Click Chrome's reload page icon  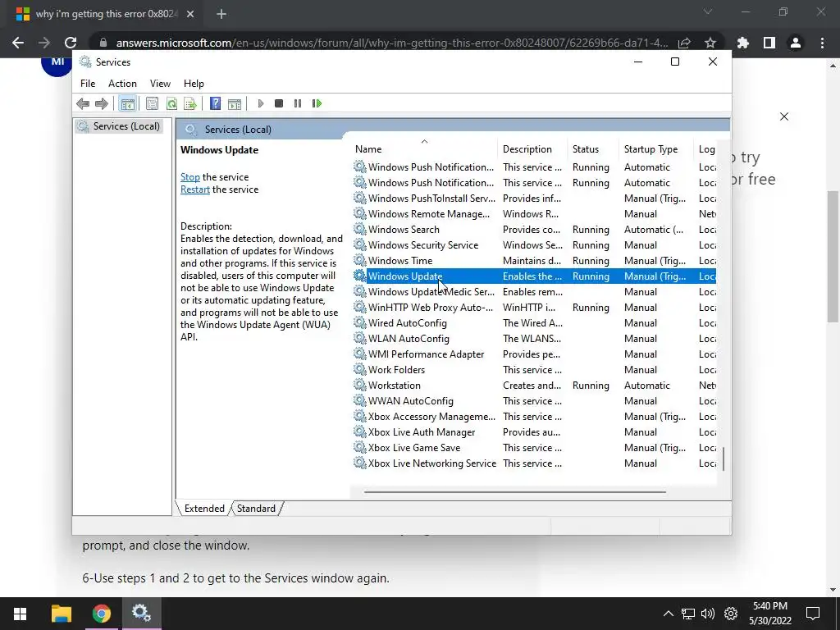(x=71, y=43)
